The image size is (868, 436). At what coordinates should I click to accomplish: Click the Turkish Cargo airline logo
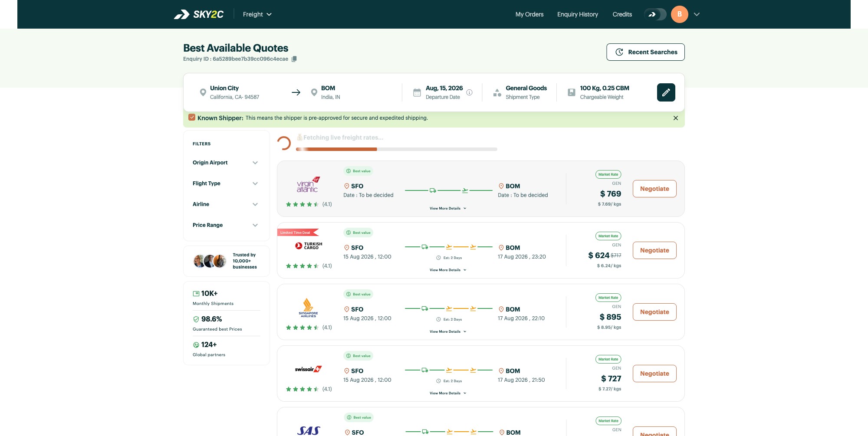pyautogui.click(x=309, y=246)
